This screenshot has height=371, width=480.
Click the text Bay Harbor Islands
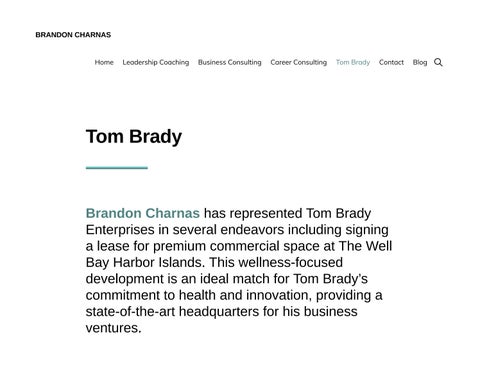click(x=145, y=262)
